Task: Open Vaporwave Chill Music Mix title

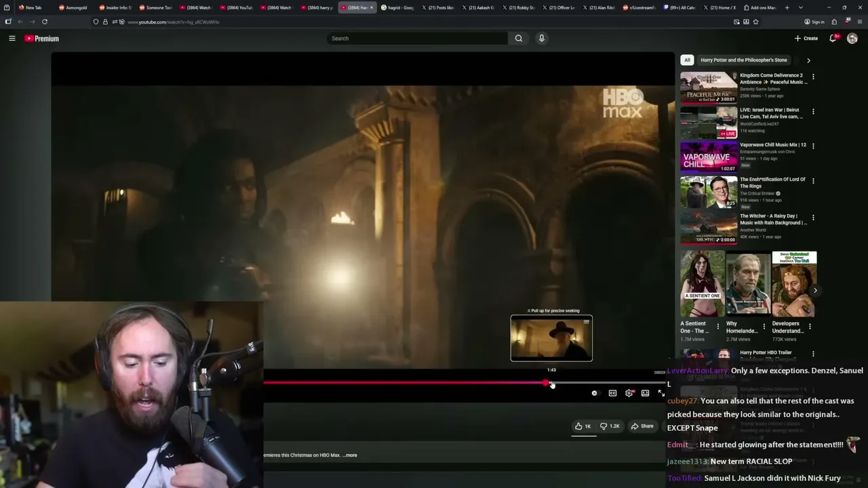Action: point(773,144)
